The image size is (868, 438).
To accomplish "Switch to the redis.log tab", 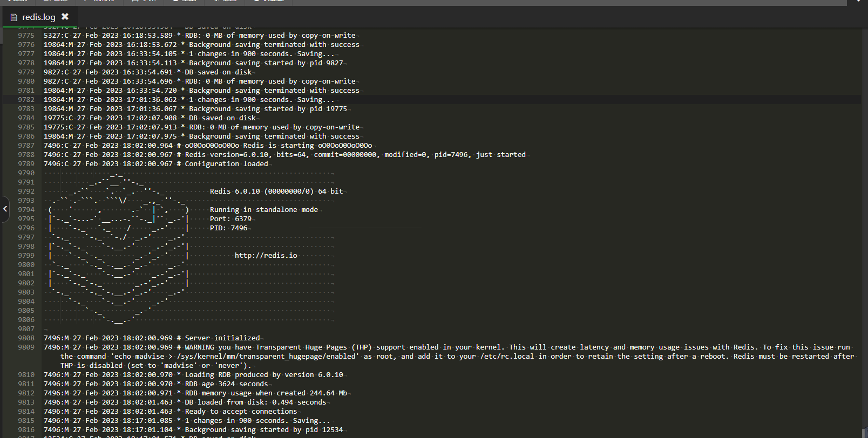I will point(39,17).
